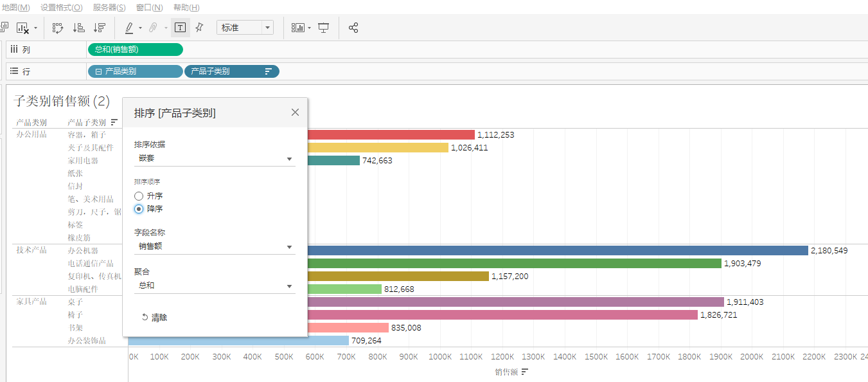Open the Clear Sheet dropdown arrow
Image resolution: width=868 pixels, height=382 pixels.
[35, 28]
